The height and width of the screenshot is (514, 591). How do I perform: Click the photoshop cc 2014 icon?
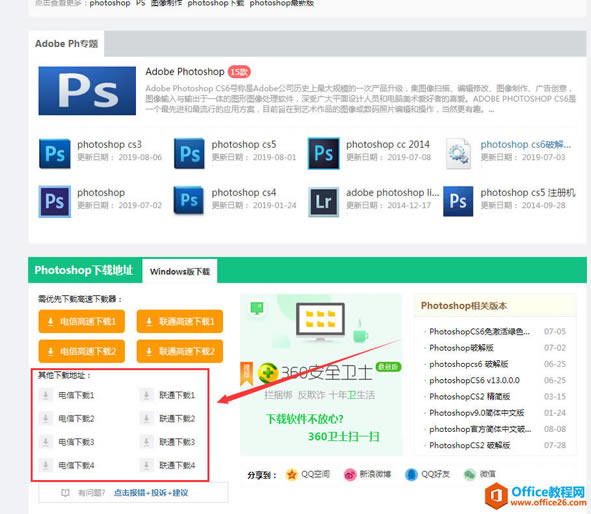click(x=323, y=153)
